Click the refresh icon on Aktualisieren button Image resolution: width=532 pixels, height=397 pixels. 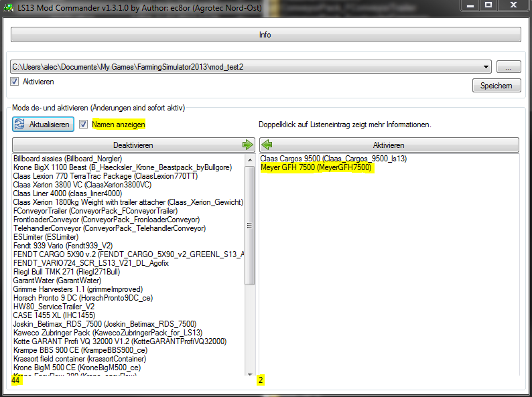19,124
